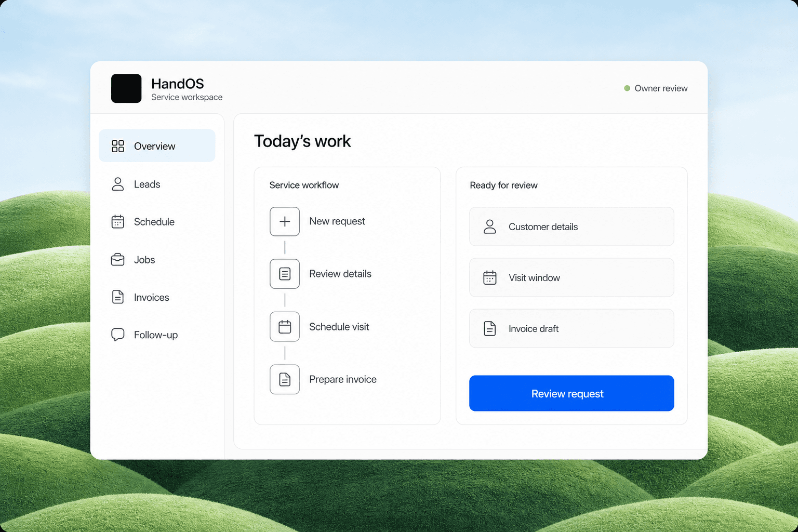Click the Ready for review title
This screenshot has height=532, width=798.
point(503,185)
